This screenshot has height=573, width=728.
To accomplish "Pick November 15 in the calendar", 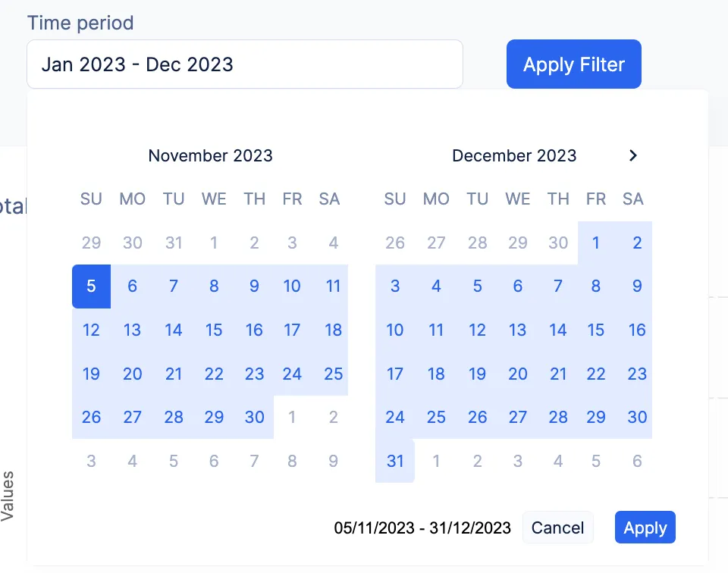I will point(214,330).
